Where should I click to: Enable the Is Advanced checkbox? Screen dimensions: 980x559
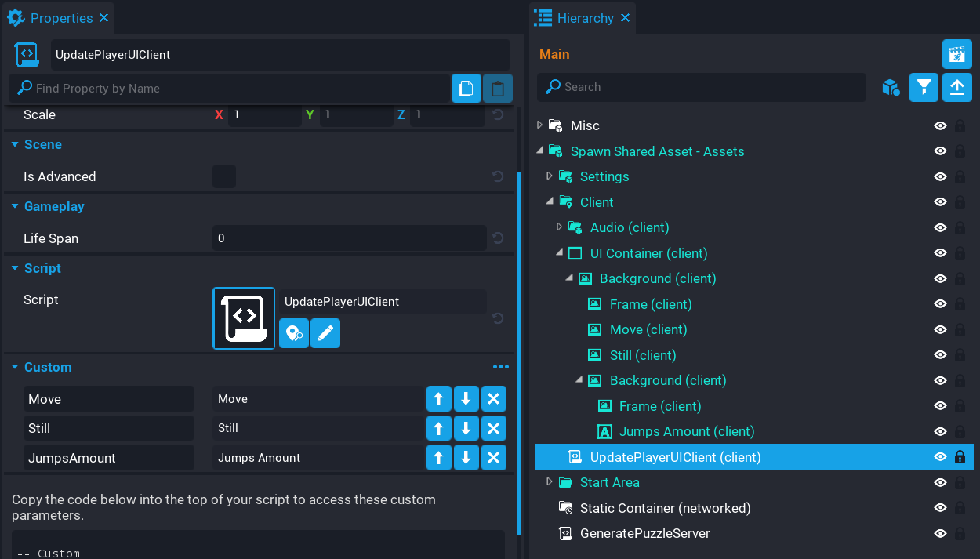(x=224, y=176)
